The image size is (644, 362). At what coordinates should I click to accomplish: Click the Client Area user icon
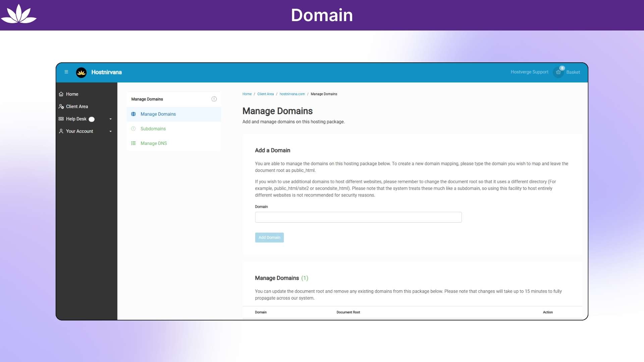[61, 106]
